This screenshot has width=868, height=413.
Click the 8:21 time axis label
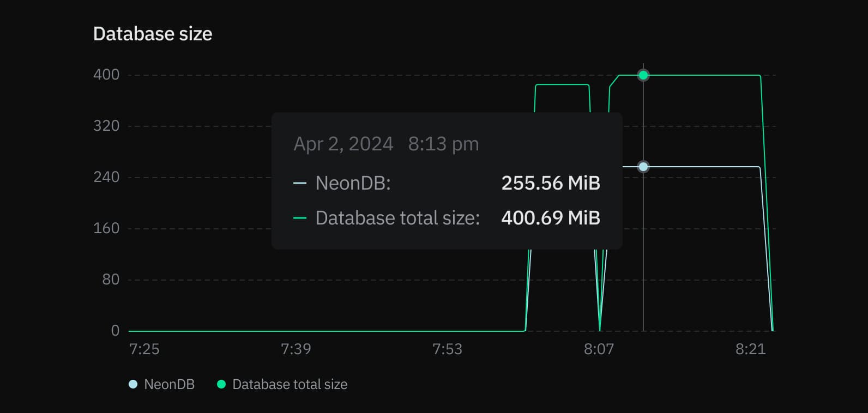point(750,349)
